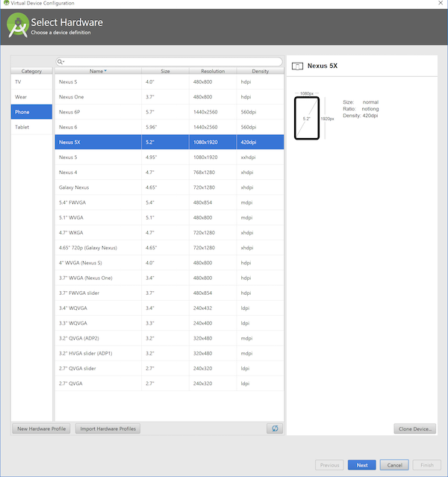
Task: Select the 5.4" FWVGA device row
Action: (x=169, y=202)
